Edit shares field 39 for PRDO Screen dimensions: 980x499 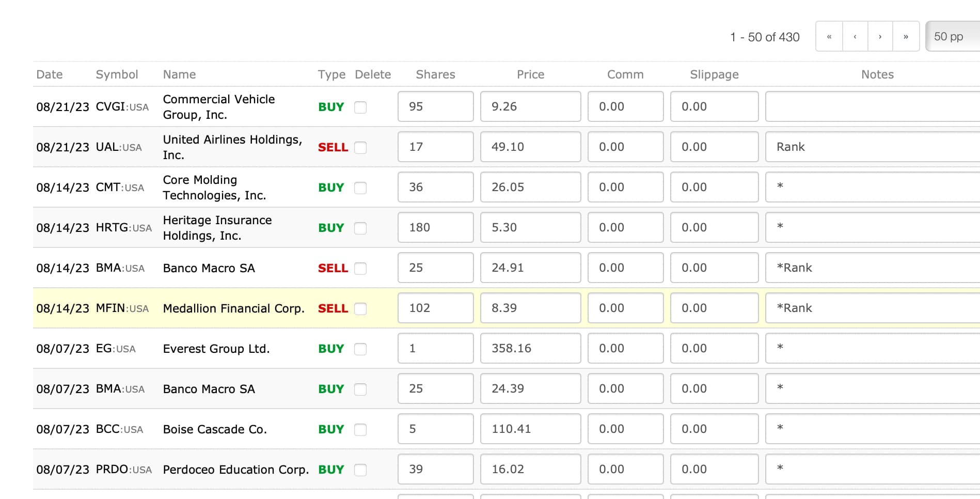tap(435, 469)
